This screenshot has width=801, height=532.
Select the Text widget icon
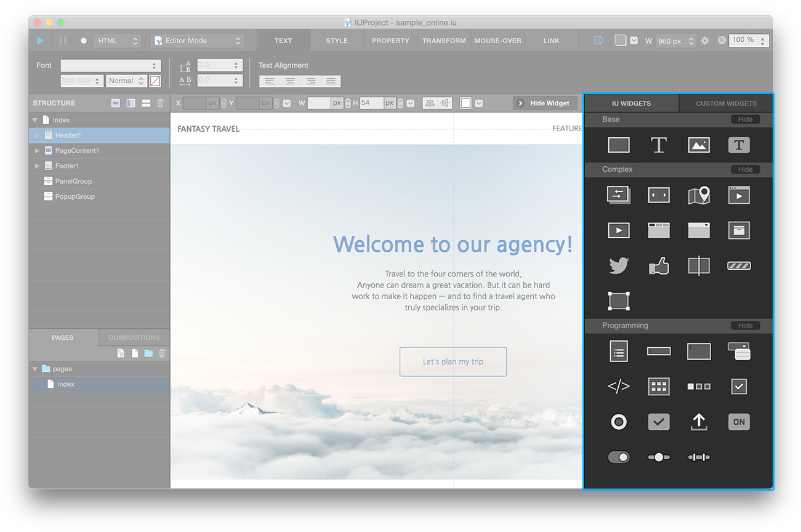659,145
